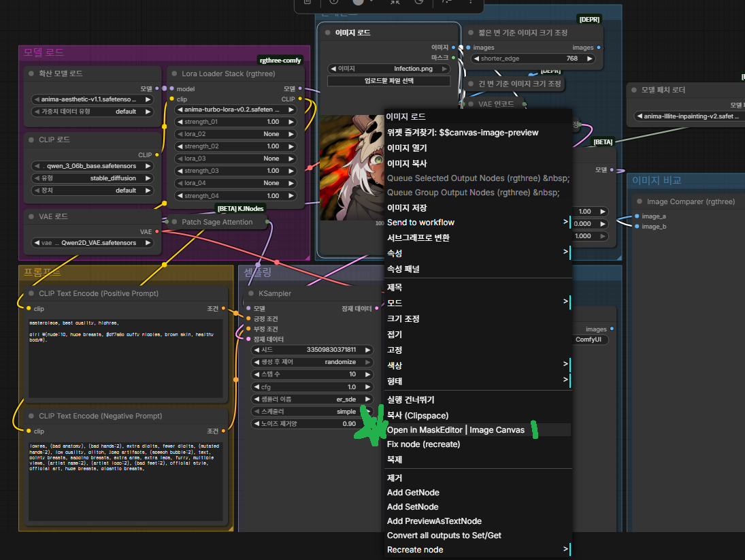Screen dimensions: 745x560
Task: Click the right arrow of shorter_edge 768
Action: 590,59
